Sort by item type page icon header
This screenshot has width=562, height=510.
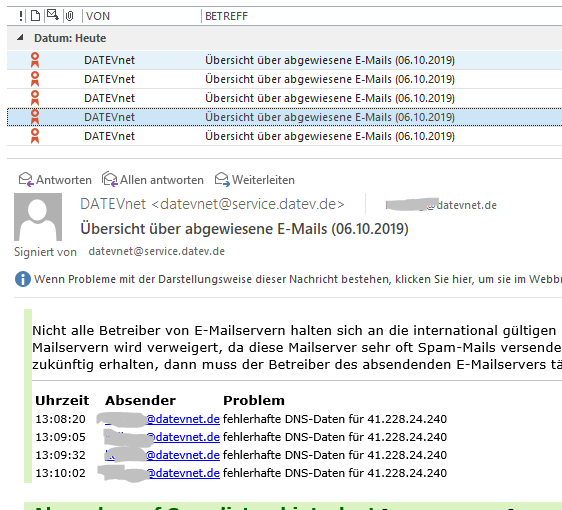[x=35, y=16]
